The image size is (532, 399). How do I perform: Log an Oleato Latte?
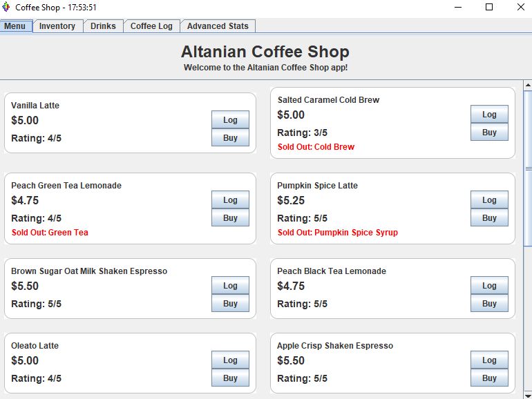click(x=230, y=360)
